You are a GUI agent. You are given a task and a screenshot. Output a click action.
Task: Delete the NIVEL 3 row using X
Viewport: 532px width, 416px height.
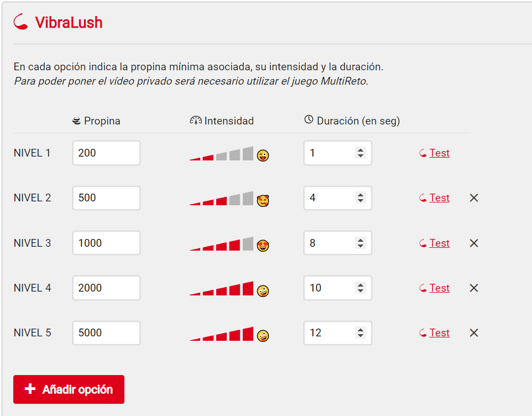(x=473, y=243)
